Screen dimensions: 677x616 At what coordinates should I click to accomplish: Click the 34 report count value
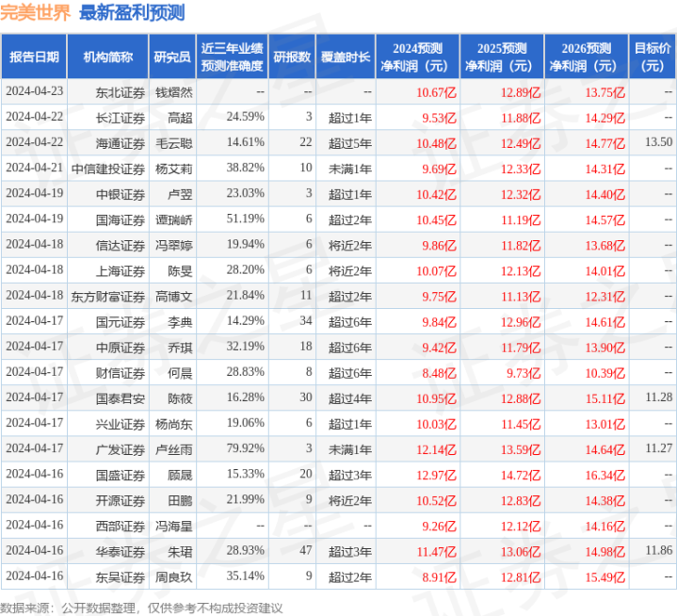click(x=306, y=321)
